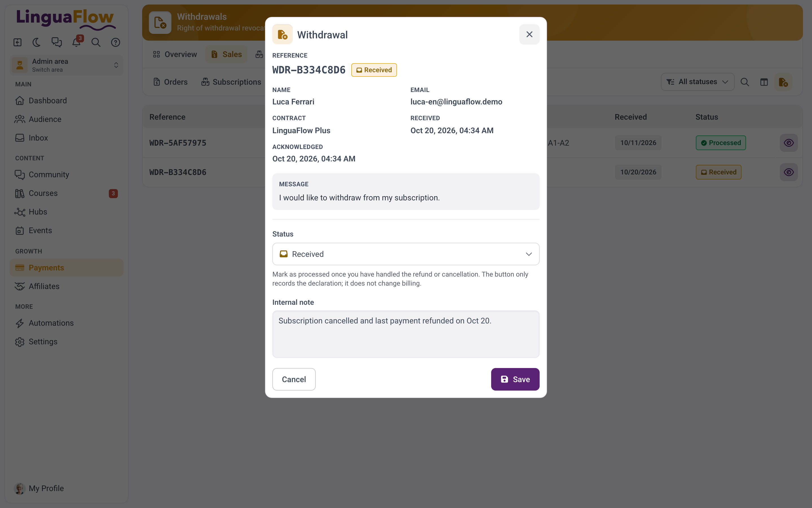Open Audience in sidebar
The image size is (812, 508).
[67, 119]
